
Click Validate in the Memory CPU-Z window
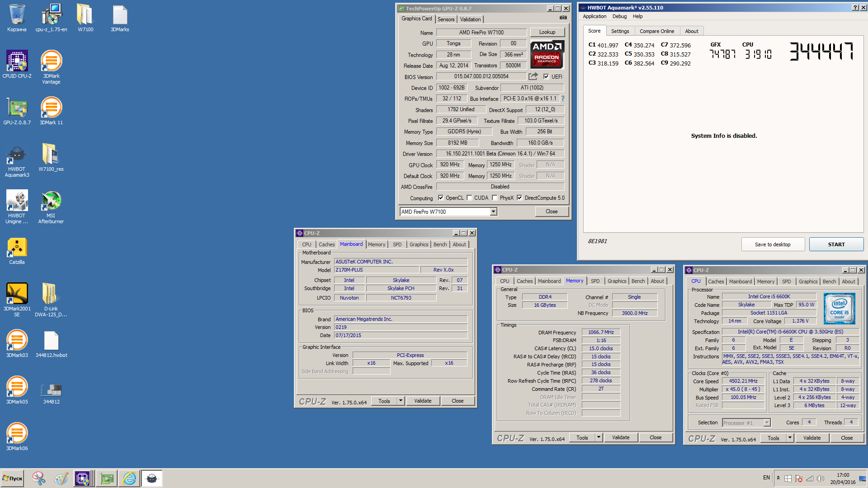(x=621, y=437)
